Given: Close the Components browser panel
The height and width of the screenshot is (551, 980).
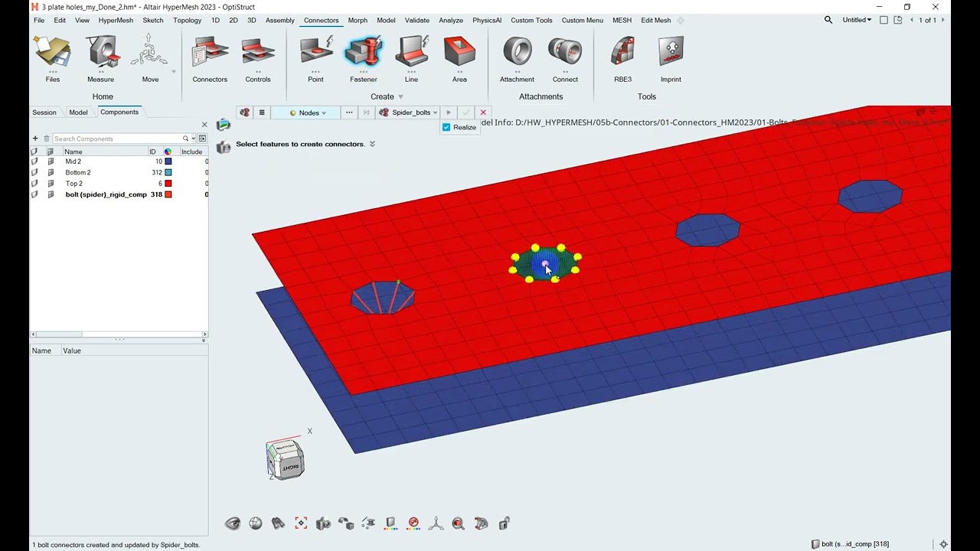Looking at the screenshot, I should coord(204,125).
